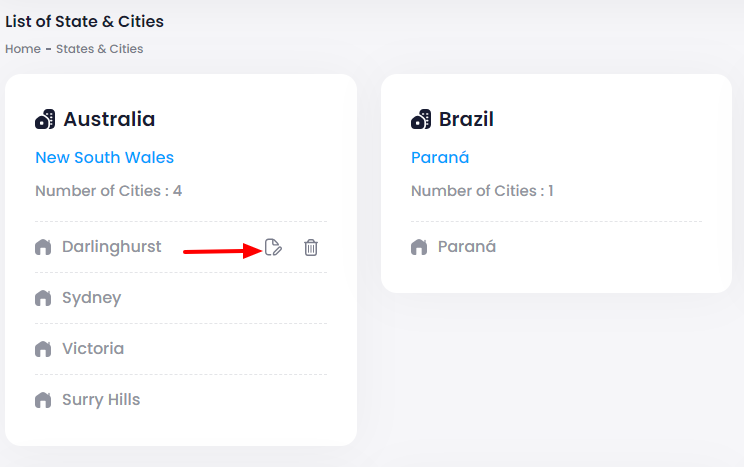Click States & Cities breadcrumb item
Viewport: 744px width, 467px height.
99,48
